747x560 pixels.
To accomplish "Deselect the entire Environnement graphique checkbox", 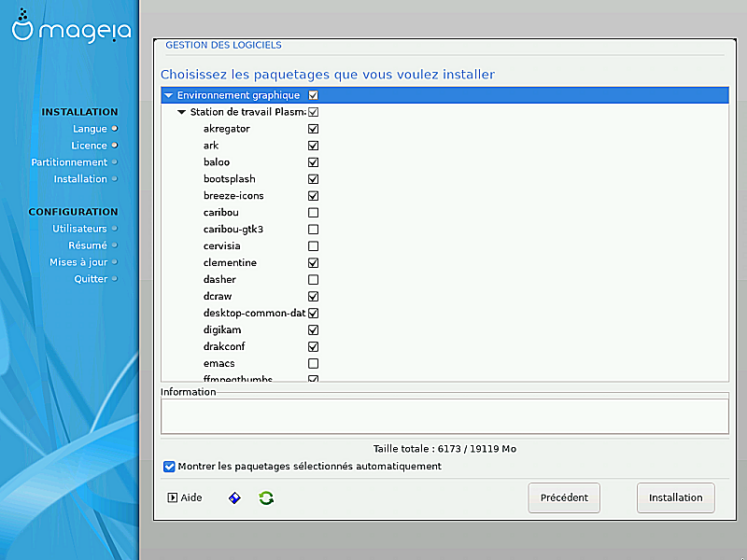I will click(x=314, y=95).
